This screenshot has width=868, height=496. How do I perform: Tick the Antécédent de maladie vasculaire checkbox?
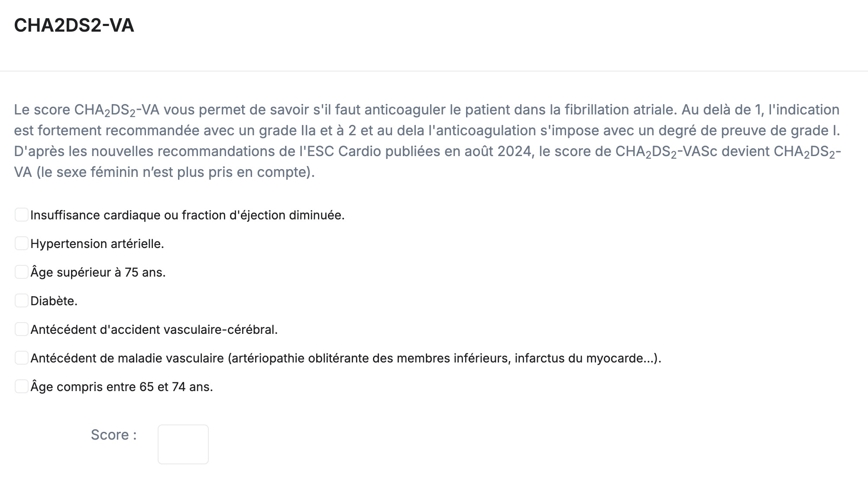coord(21,358)
